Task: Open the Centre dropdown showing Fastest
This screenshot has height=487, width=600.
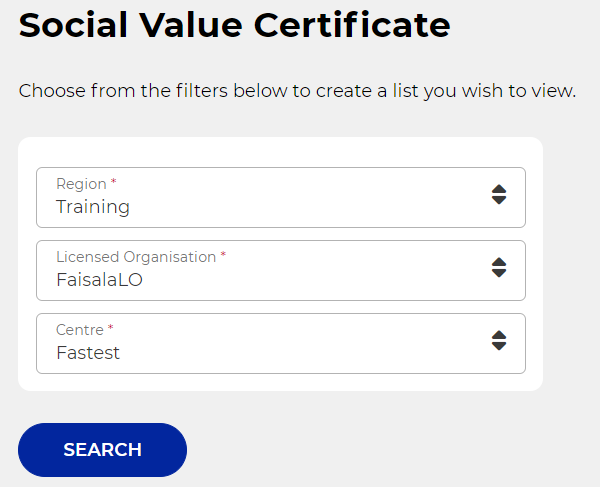Action: point(280,343)
